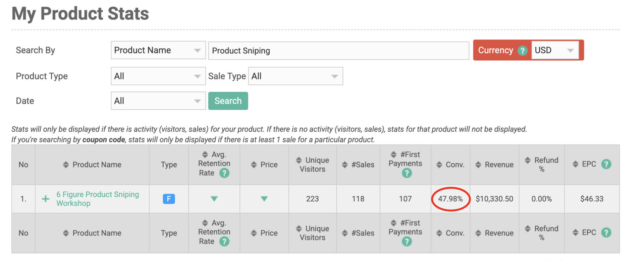Click the Currency help question mark icon
The image size is (644, 261).
tap(522, 51)
